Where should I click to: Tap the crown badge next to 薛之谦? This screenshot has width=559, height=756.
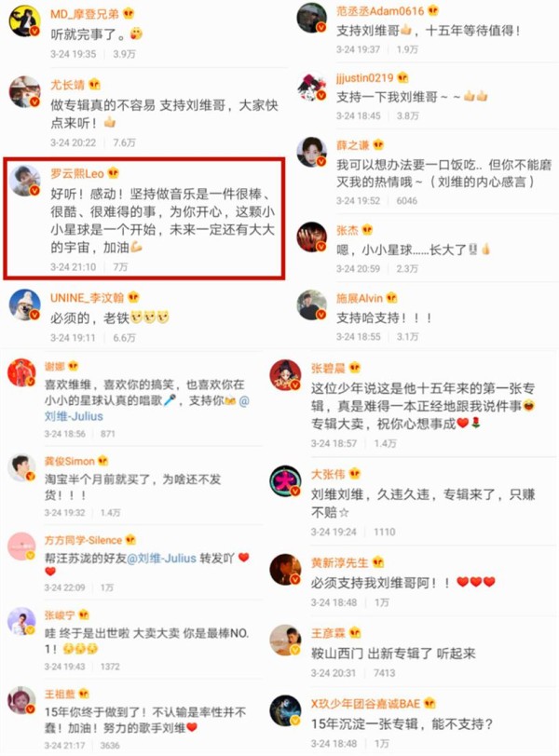coord(378,144)
